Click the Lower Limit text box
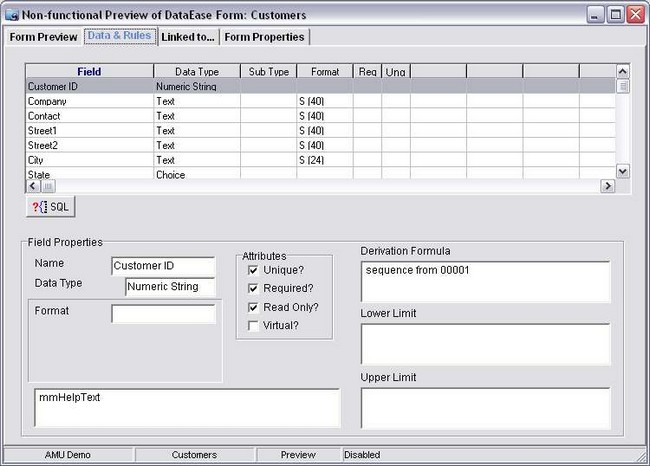This screenshot has width=650, height=466. [485, 344]
